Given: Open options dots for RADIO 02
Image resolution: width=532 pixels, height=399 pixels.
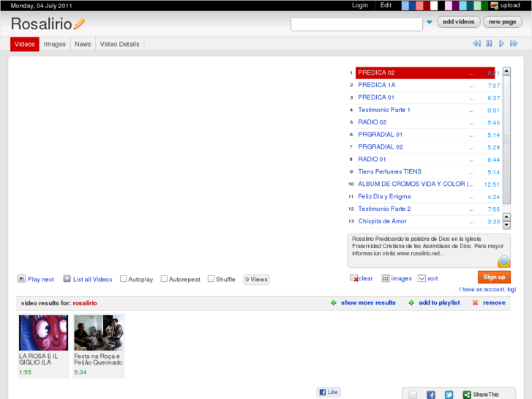Looking at the screenshot, I should [x=471, y=123].
